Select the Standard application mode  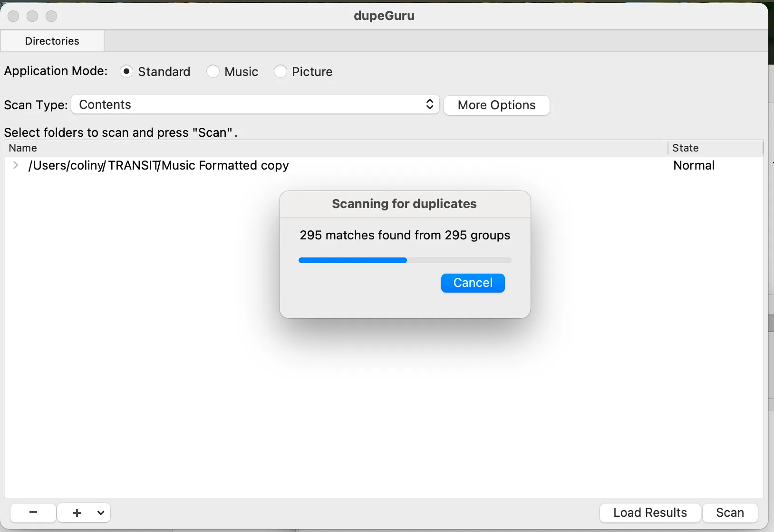(x=126, y=71)
